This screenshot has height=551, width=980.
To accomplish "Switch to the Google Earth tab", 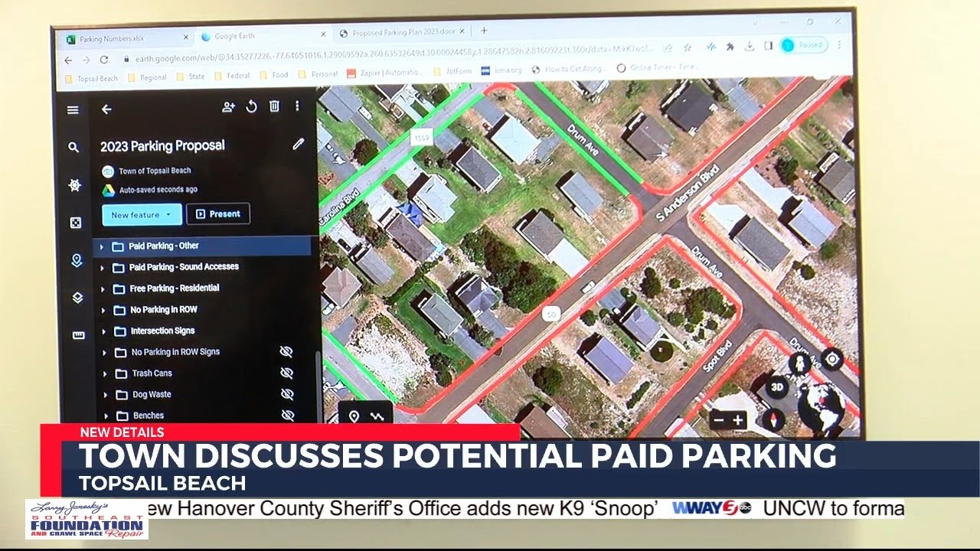I will [263, 35].
